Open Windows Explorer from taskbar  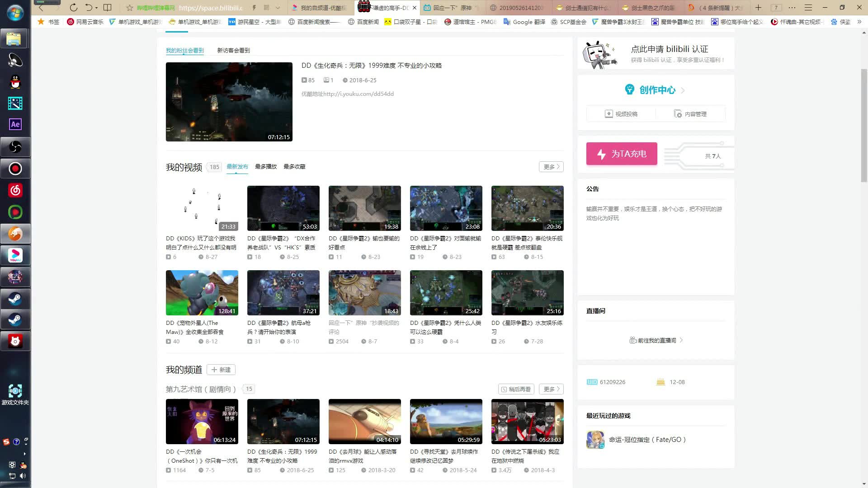(x=15, y=39)
